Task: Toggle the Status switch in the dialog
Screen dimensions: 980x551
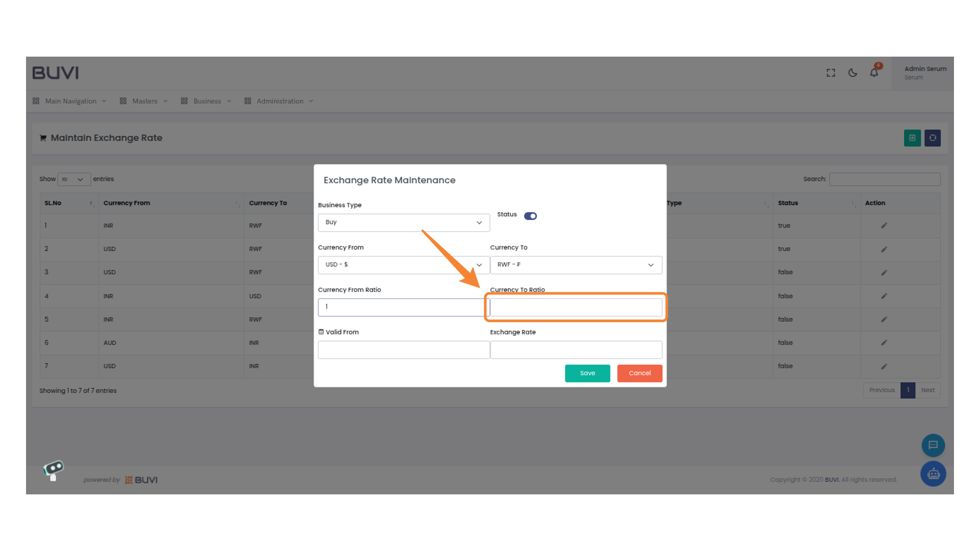Action: 530,216
